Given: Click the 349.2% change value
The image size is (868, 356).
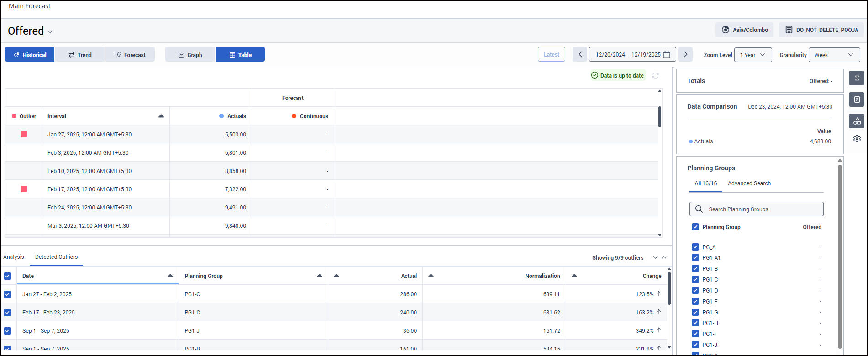Looking at the screenshot, I should (645, 331).
